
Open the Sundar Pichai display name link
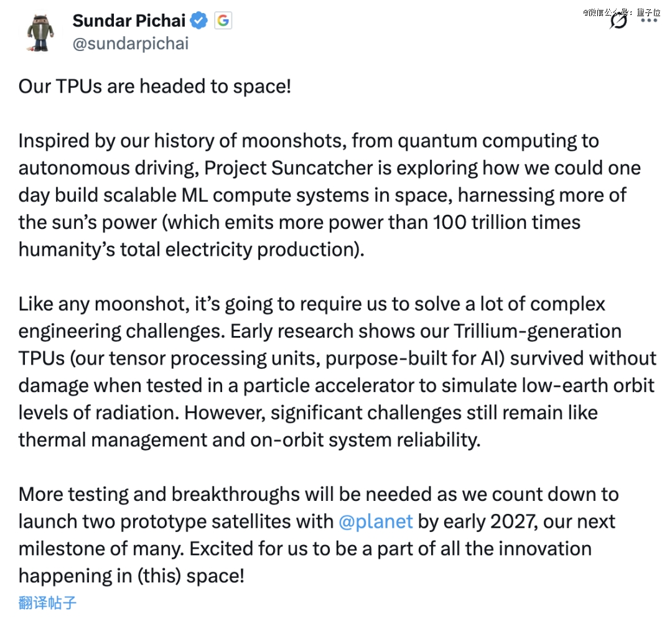click(129, 21)
